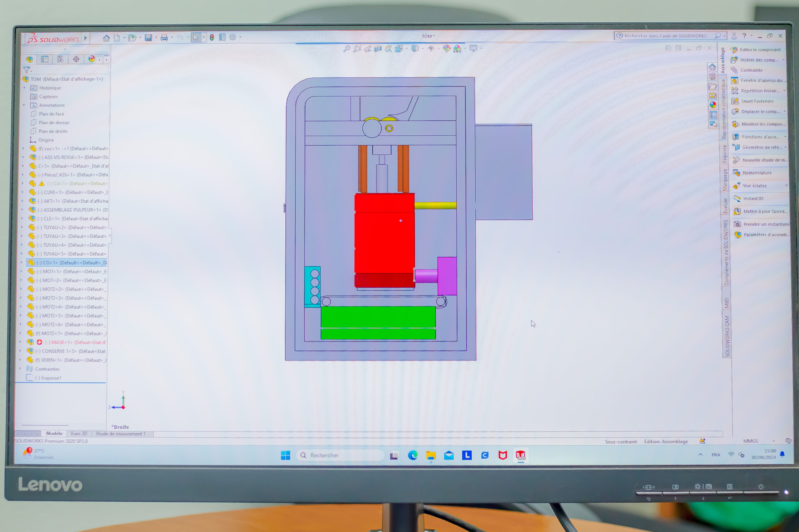Switch to the Vues 3D tab
Viewport: 799px width, 532px height.
click(79, 433)
